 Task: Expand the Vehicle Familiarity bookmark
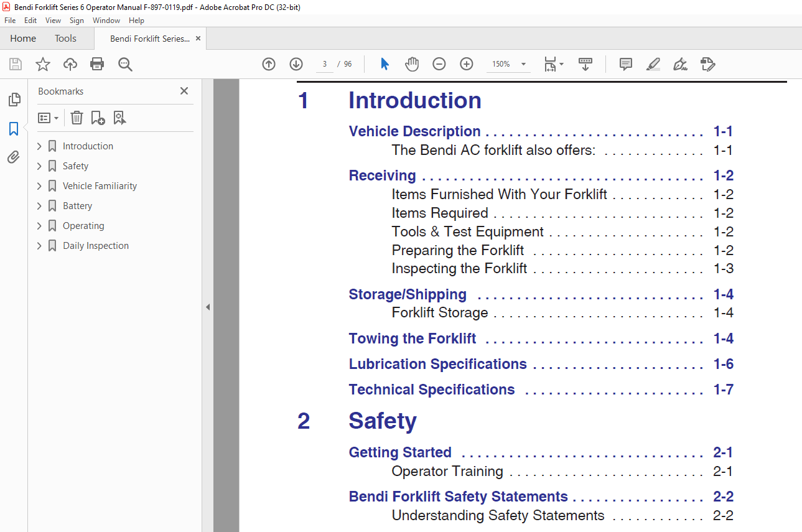40,186
